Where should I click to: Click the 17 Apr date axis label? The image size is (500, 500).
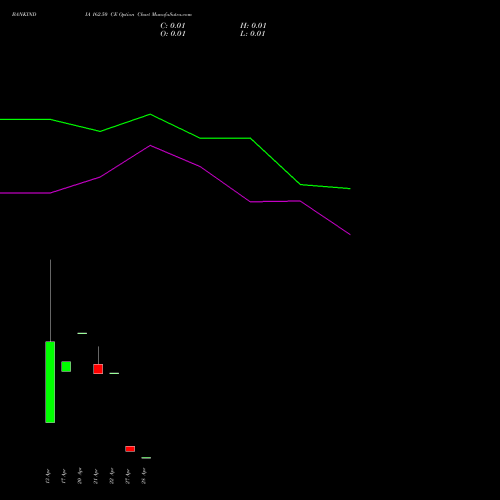coord(64,476)
